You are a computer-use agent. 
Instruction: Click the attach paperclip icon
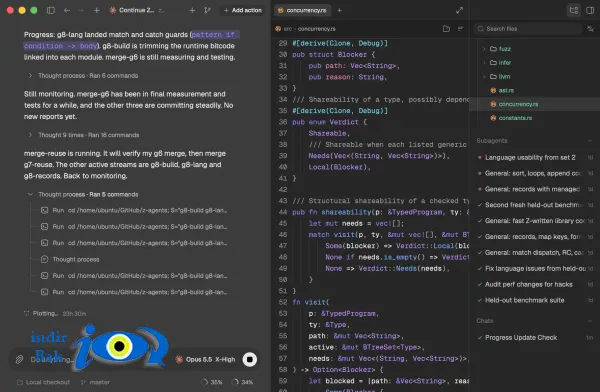pyautogui.click(x=19, y=359)
